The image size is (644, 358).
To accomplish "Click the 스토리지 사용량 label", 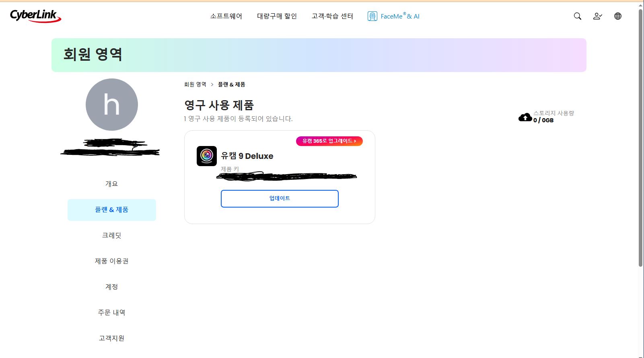I will pyautogui.click(x=553, y=113).
